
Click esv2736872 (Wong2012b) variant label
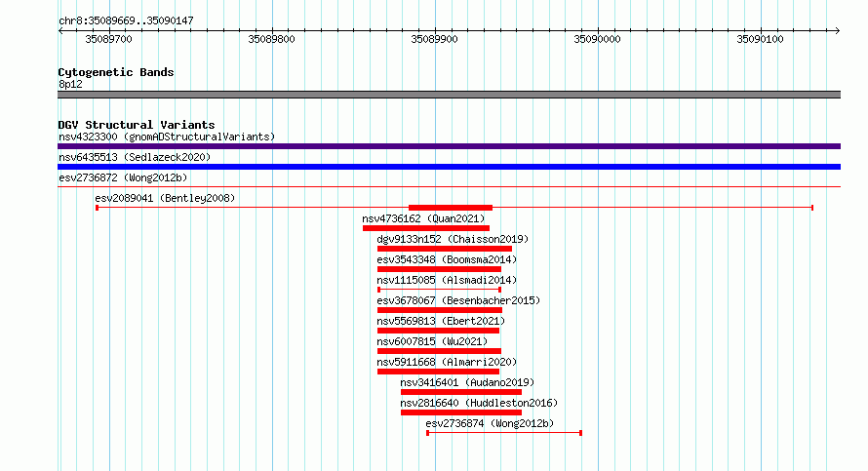pos(123,177)
